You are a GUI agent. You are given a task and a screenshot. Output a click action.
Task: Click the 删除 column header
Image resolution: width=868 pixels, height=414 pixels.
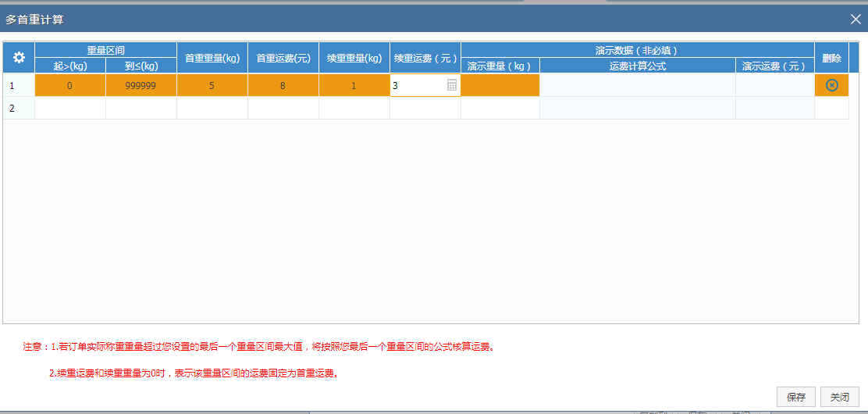(x=831, y=58)
